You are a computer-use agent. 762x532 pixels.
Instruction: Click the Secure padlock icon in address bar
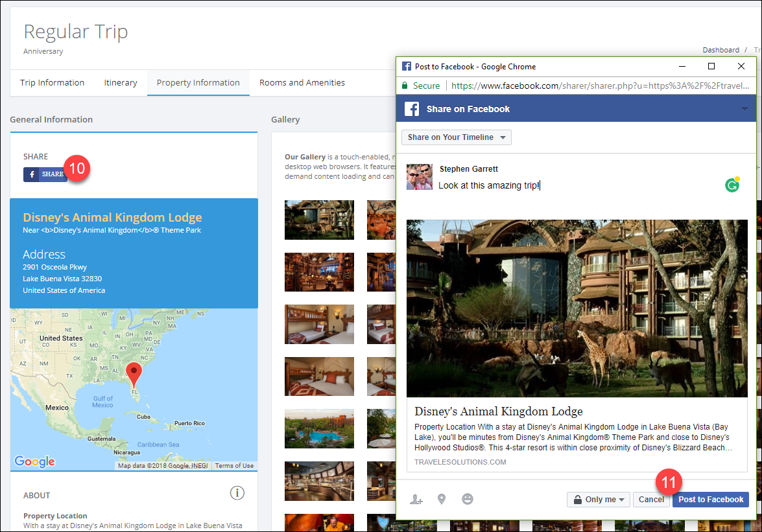(x=406, y=85)
